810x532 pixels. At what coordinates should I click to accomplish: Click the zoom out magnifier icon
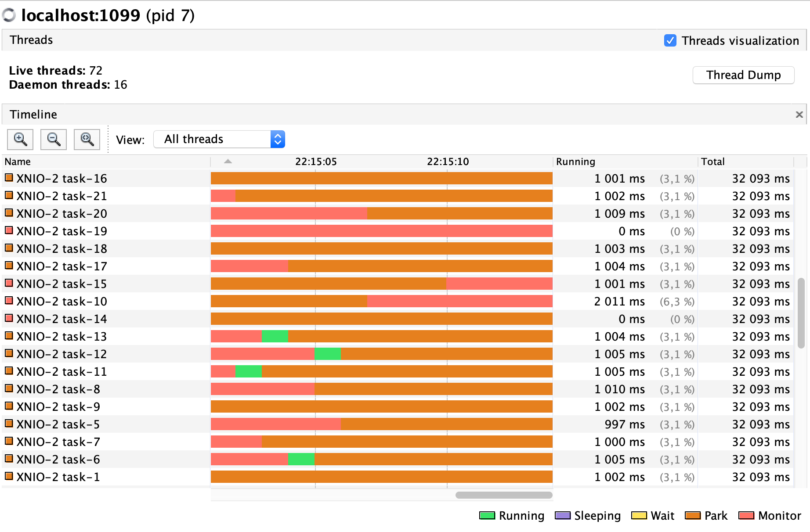click(x=54, y=140)
